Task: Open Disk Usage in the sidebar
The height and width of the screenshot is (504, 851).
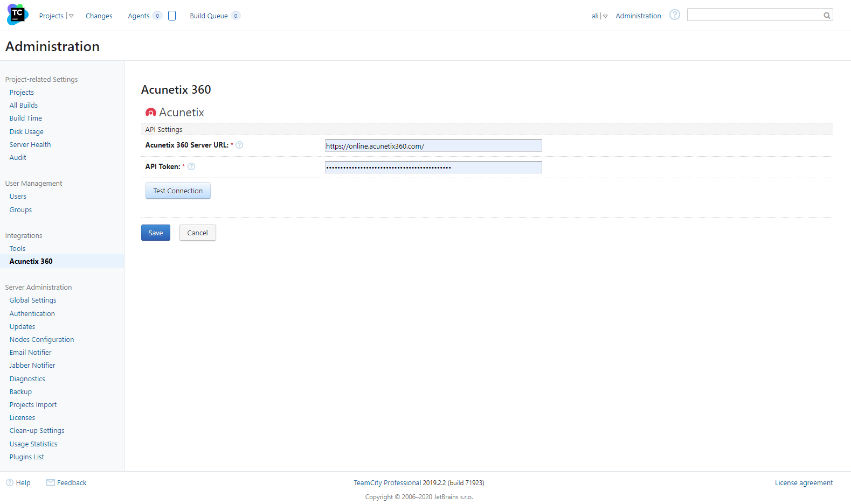Action: pos(26,131)
